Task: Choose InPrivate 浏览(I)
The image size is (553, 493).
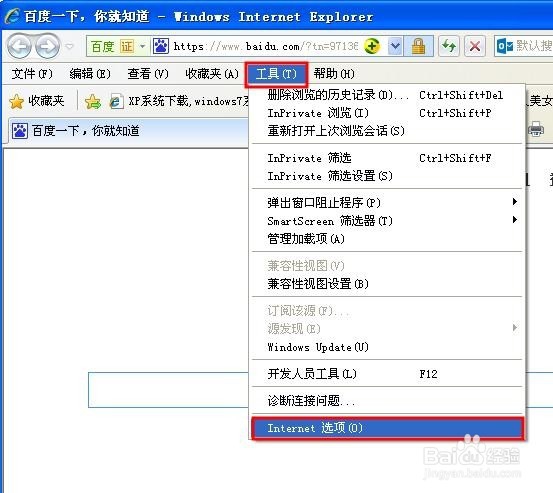Action: (x=387, y=113)
